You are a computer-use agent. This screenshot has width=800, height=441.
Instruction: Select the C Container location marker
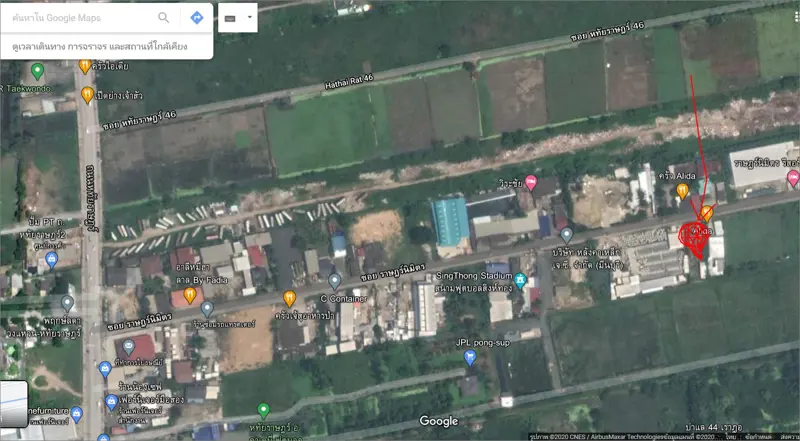[334, 281]
